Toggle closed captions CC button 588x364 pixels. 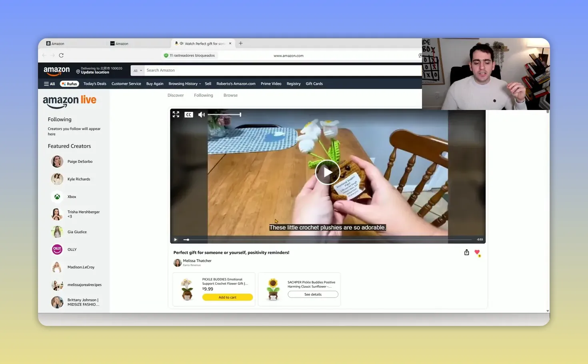coord(189,115)
